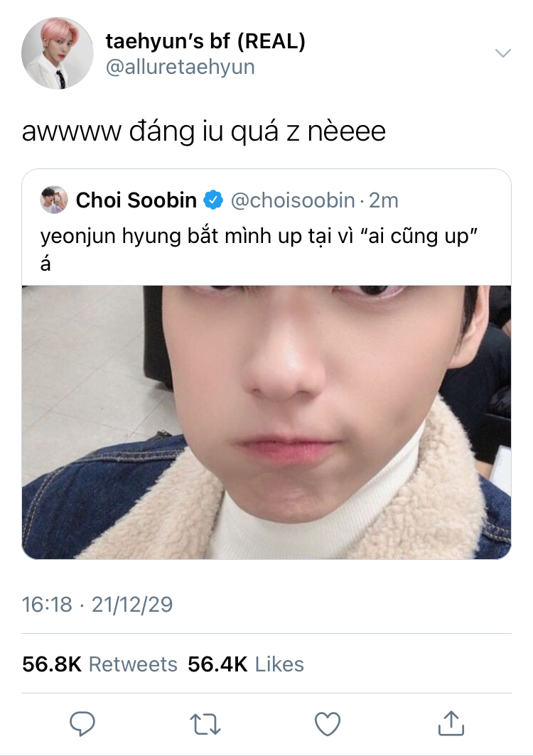This screenshot has height=756, width=533.
Task: Open the @choisoobin handle in quoted tweet
Action: point(293,200)
